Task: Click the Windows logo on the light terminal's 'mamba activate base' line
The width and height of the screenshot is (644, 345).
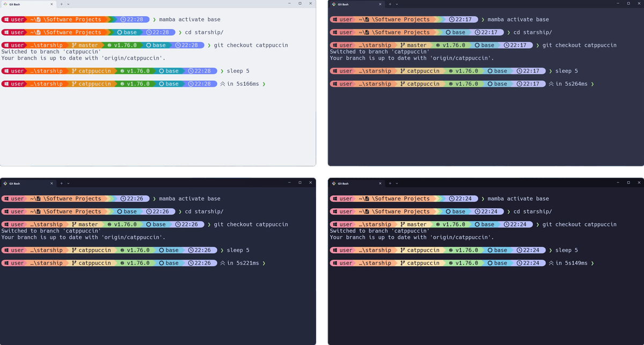Action: [6, 19]
